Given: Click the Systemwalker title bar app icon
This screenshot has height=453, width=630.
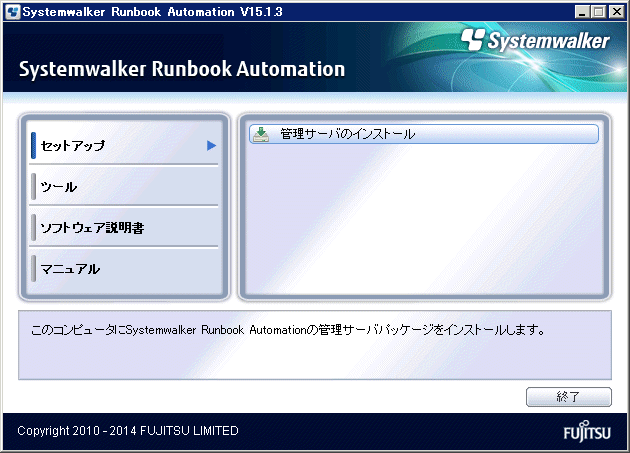Looking at the screenshot, I should (13, 12).
